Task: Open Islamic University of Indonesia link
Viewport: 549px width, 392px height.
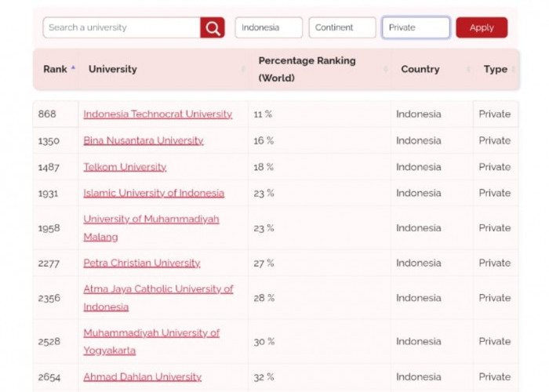Action: tap(154, 193)
